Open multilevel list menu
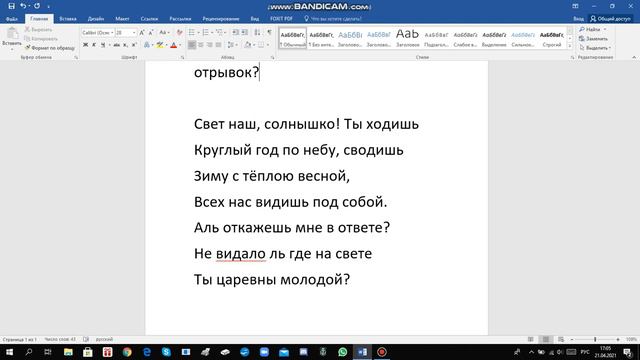The width and height of the screenshot is (640, 360). (x=220, y=32)
